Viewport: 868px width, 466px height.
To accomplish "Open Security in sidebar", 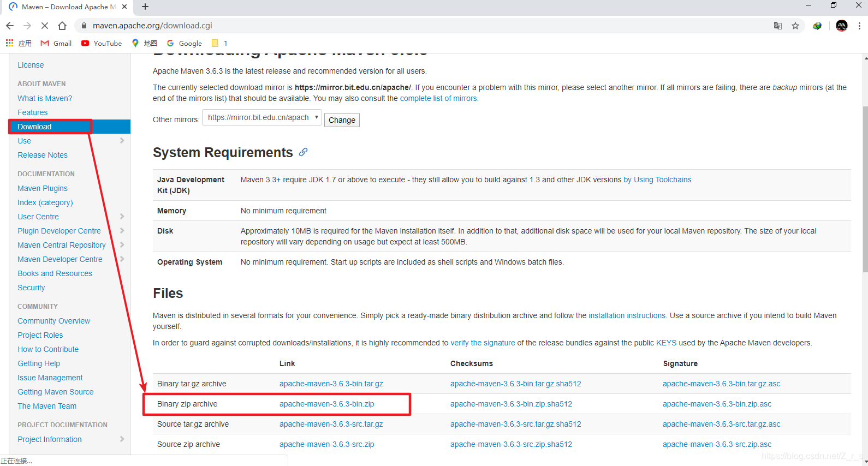I will click(31, 288).
